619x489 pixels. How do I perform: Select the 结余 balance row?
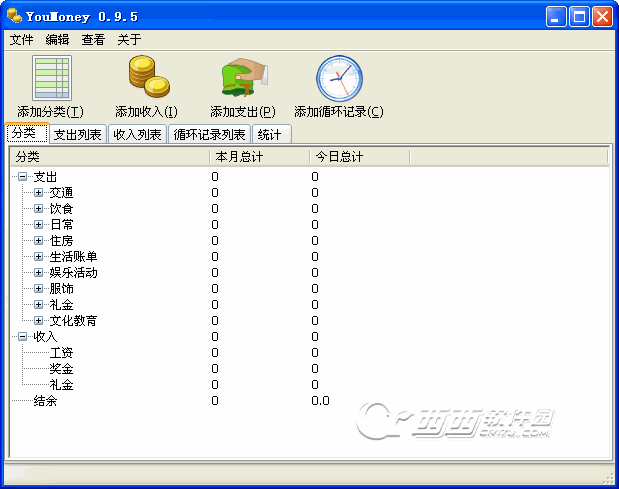tap(45, 401)
